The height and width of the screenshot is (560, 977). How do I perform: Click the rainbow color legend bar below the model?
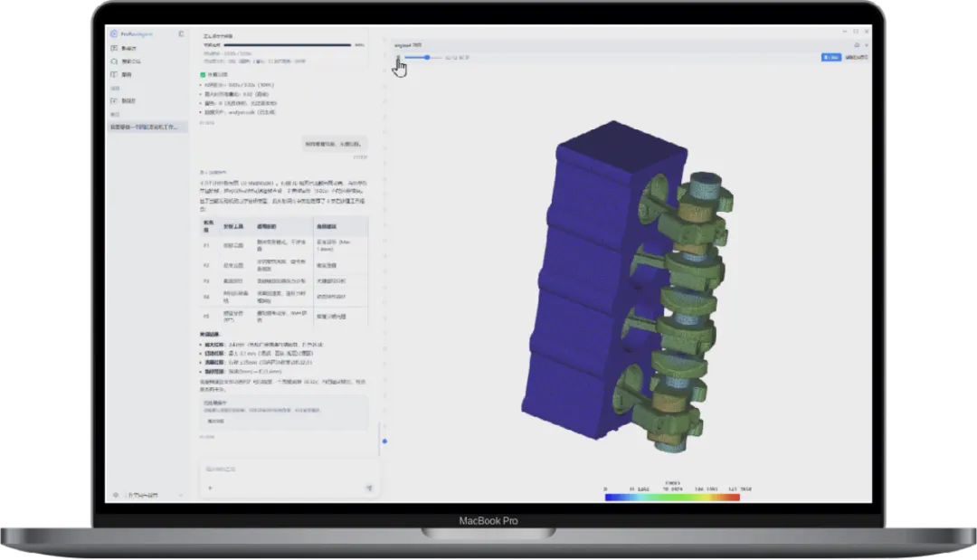pyautogui.click(x=672, y=497)
